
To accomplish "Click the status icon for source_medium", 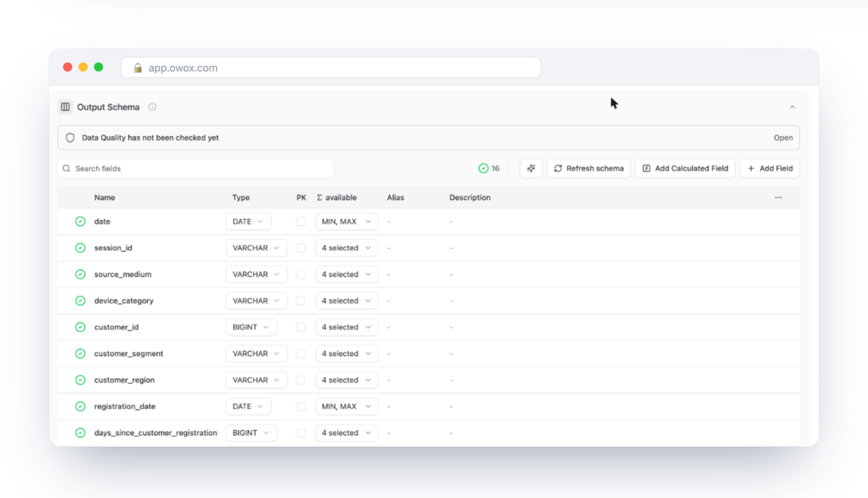I will [80, 275].
